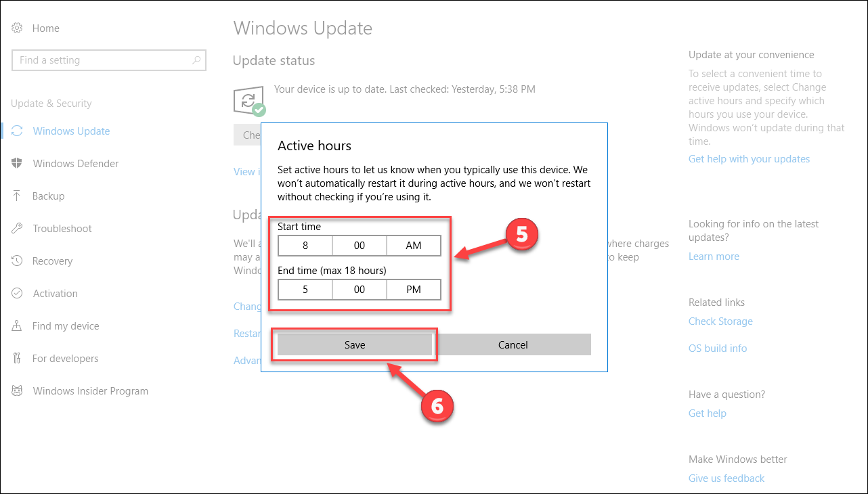Open the Start time hour selector

click(305, 246)
